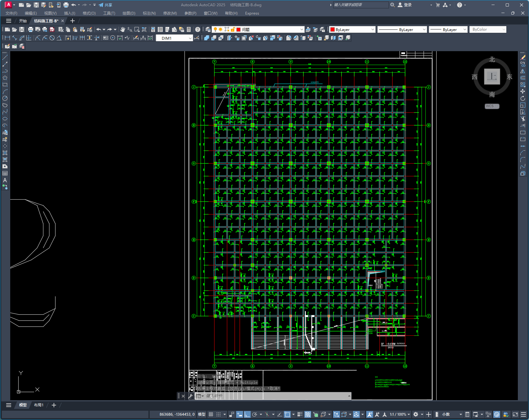This screenshot has width=529, height=420.
Task: Toggle lineweight display in status bar
Action: pos(300,414)
